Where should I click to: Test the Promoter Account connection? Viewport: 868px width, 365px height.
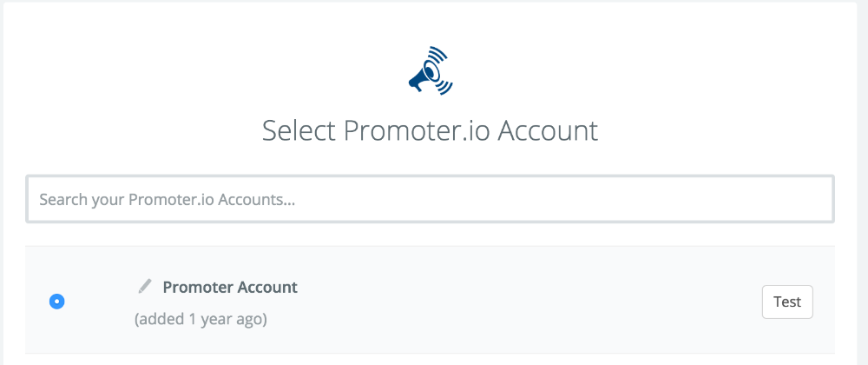click(x=787, y=302)
